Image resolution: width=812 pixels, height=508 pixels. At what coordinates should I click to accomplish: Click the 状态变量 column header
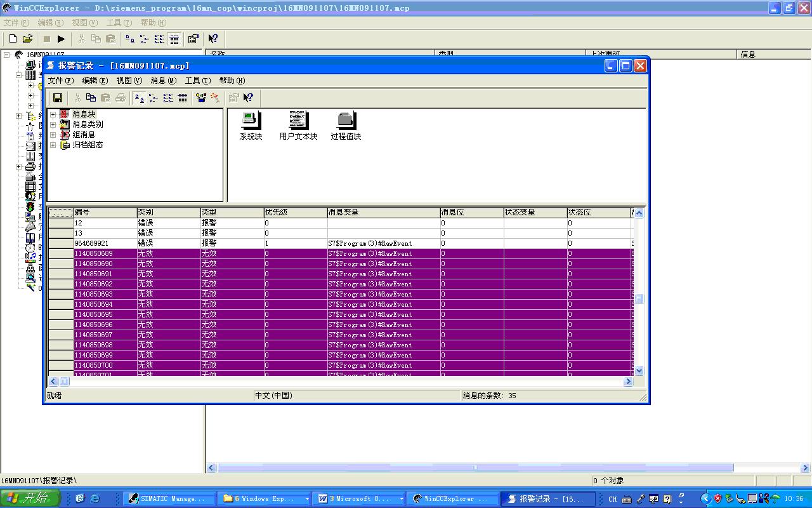pos(535,212)
